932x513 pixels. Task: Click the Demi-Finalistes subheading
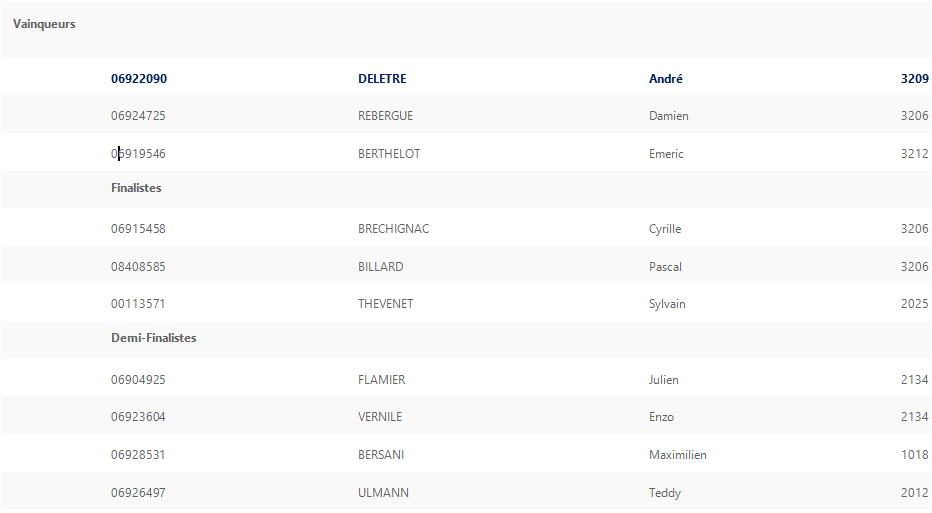[153, 338]
